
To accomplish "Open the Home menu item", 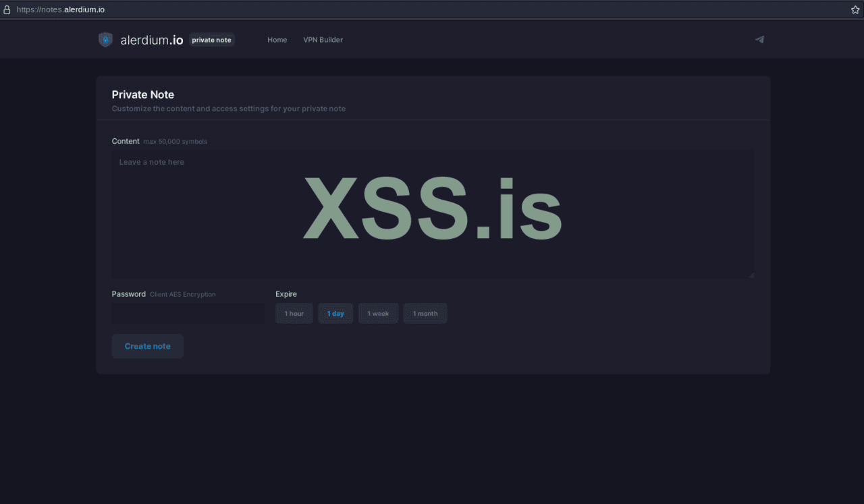I will point(277,40).
